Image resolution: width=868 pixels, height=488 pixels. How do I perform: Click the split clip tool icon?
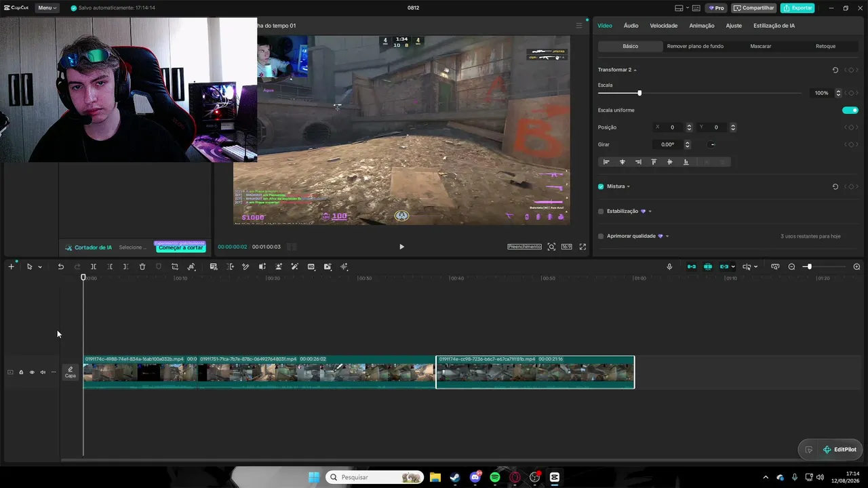(x=94, y=267)
